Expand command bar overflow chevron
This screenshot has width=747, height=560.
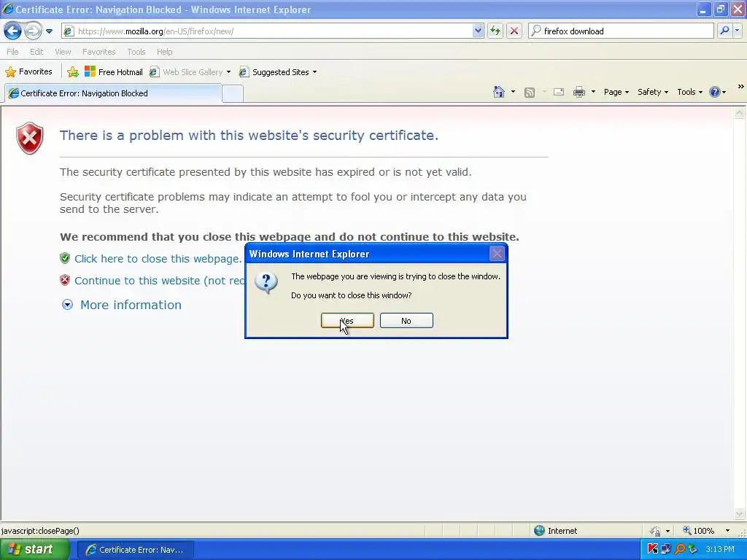pyautogui.click(x=741, y=87)
